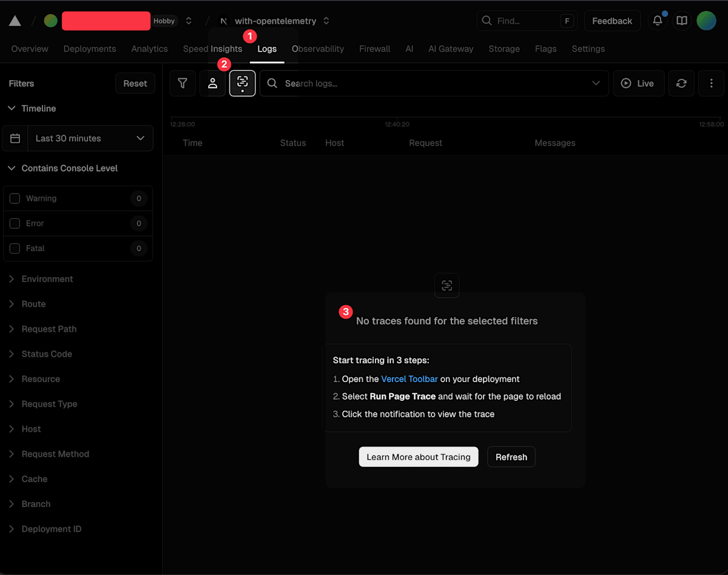Image resolution: width=728 pixels, height=575 pixels.
Task: Click the Vercel triangle logo
Action: click(x=15, y=21)
